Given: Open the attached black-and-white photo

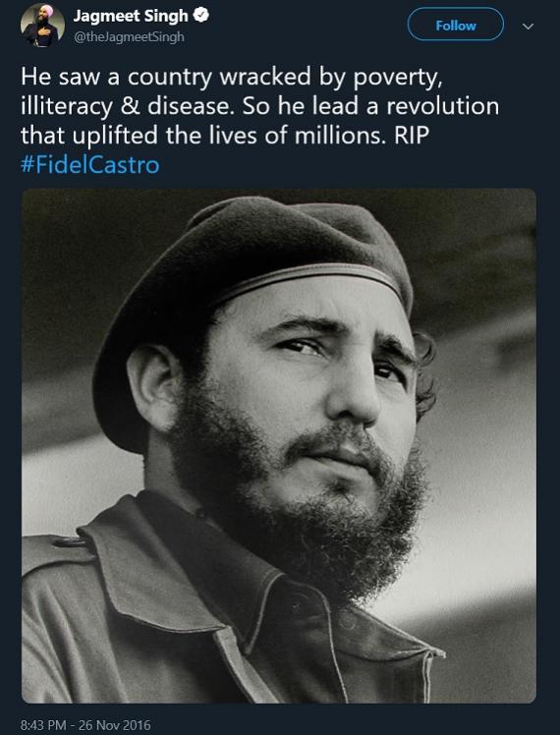Looking at the screenshot, I should (x=279, y=446).
